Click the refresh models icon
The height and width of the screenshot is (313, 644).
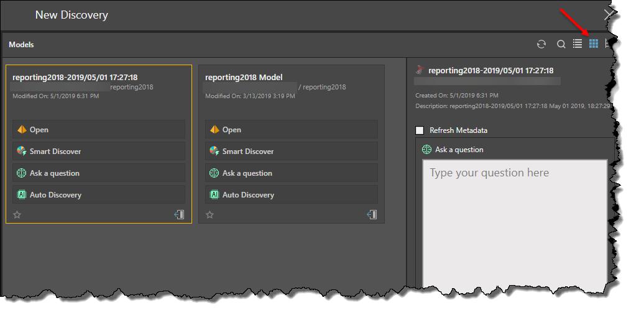click(x=541, y=44)
